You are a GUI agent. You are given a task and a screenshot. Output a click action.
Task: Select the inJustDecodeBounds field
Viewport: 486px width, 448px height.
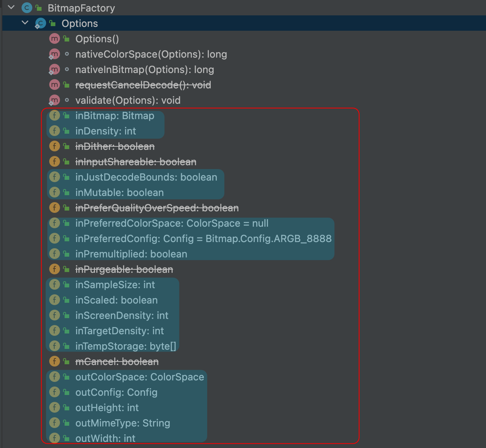pos(146,177)
